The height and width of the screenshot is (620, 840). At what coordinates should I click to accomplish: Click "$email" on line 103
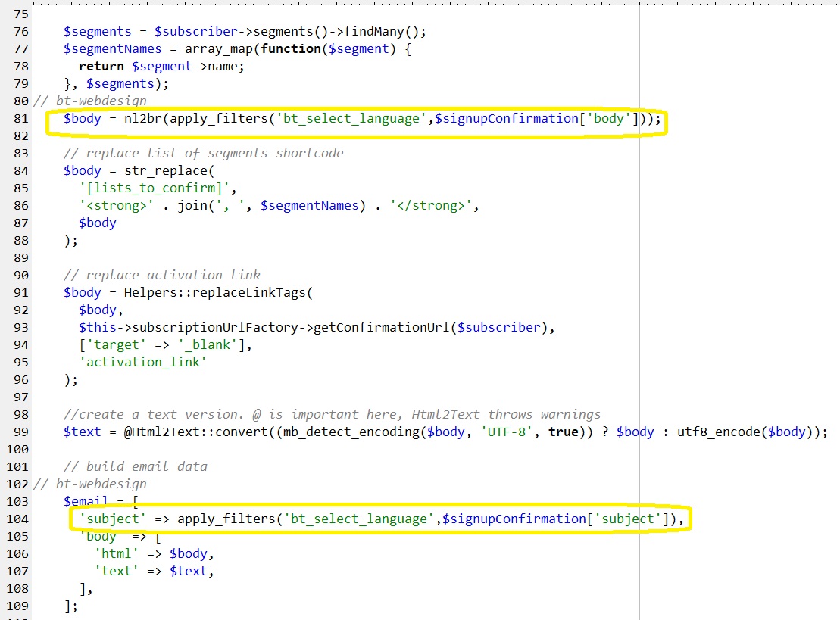point(86,501)
